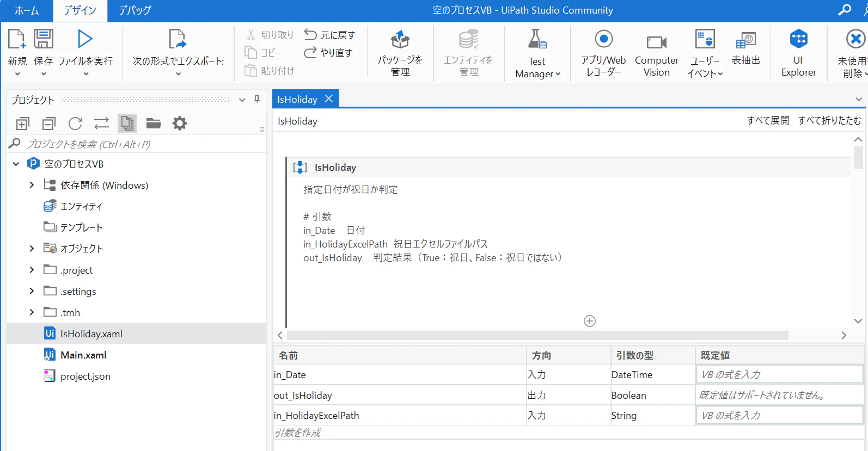Switch to the デバッグ tab
Viewport: 868px width, 451px height.
click(135, 10)
